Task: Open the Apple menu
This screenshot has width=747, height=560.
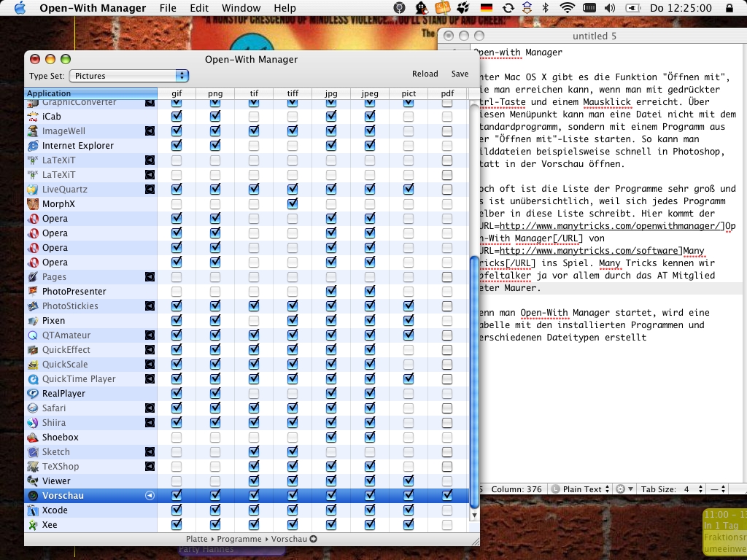Action: [x=20, y=7]
